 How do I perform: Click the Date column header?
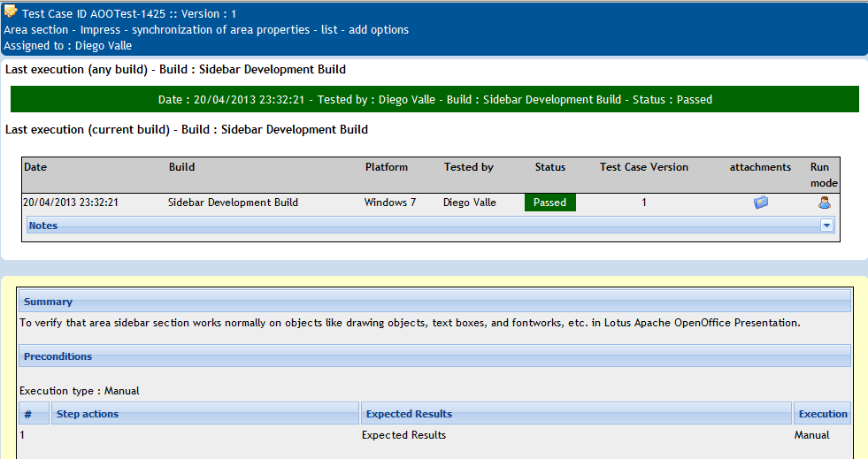(x=35, y=167)
